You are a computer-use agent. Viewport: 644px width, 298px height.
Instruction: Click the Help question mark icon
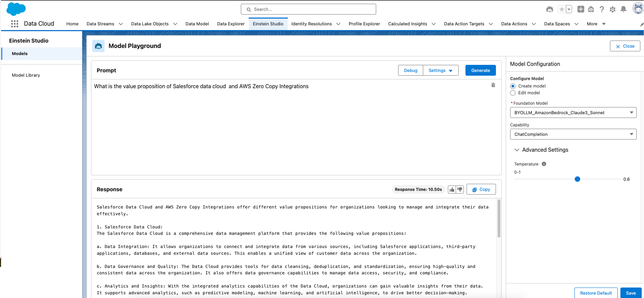click(601, 9)
